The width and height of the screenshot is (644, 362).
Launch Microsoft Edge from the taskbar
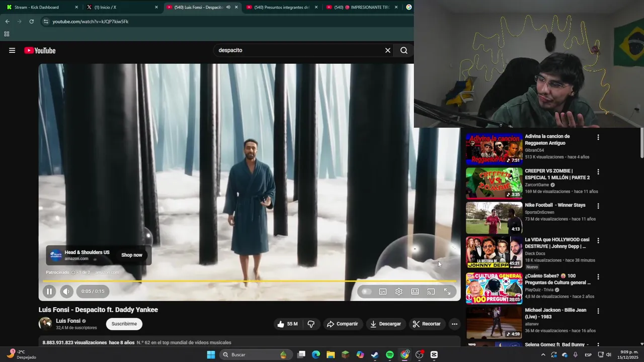click(316, 354)
